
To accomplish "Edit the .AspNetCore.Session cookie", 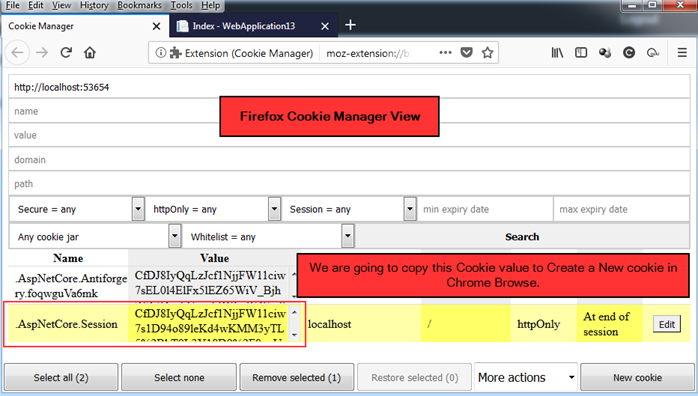I will click(667, 324).
